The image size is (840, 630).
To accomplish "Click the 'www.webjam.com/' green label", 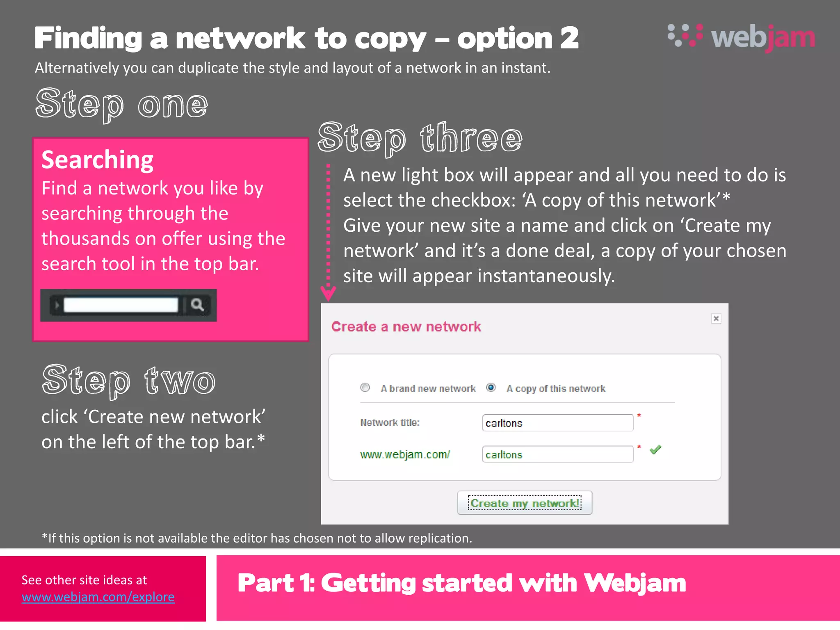I will 405,454.
